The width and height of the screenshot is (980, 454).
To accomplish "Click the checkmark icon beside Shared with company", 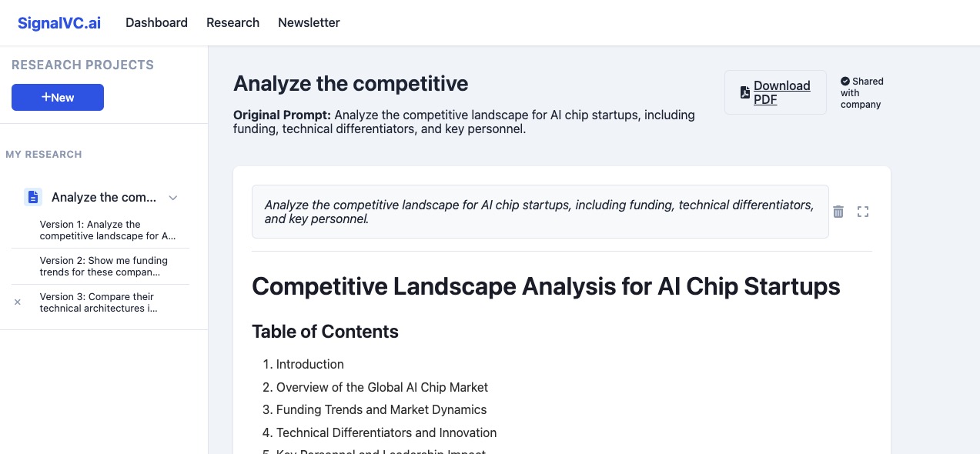I will (845, 81).
